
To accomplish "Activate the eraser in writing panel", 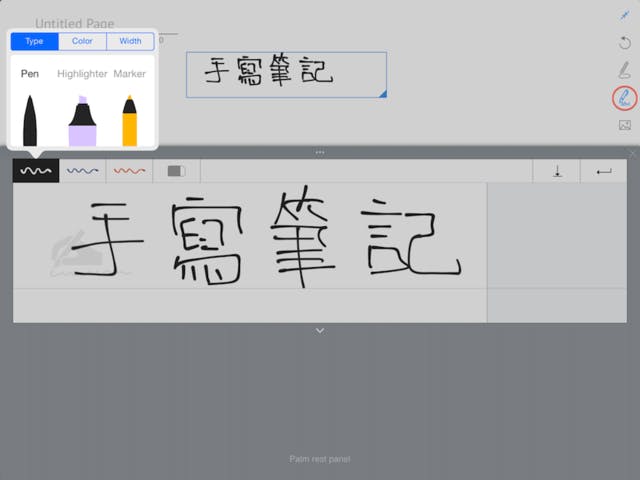I will (x=176, y=171).
